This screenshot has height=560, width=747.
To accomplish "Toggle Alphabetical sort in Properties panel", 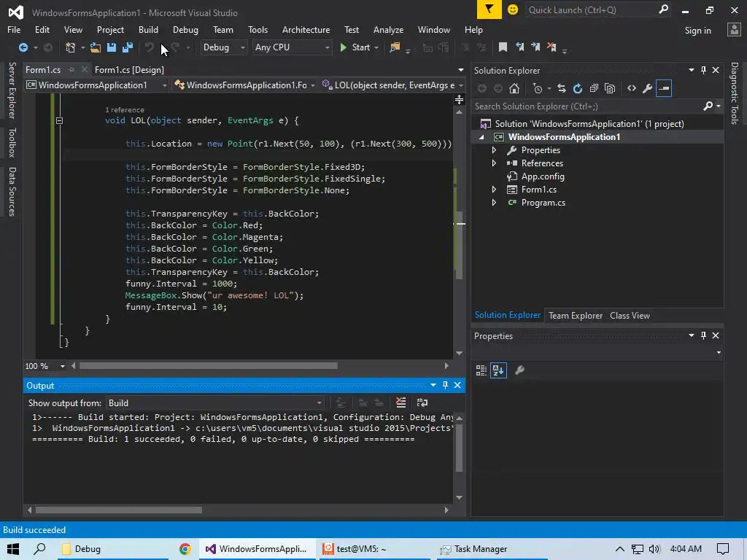I will [498, 370].
